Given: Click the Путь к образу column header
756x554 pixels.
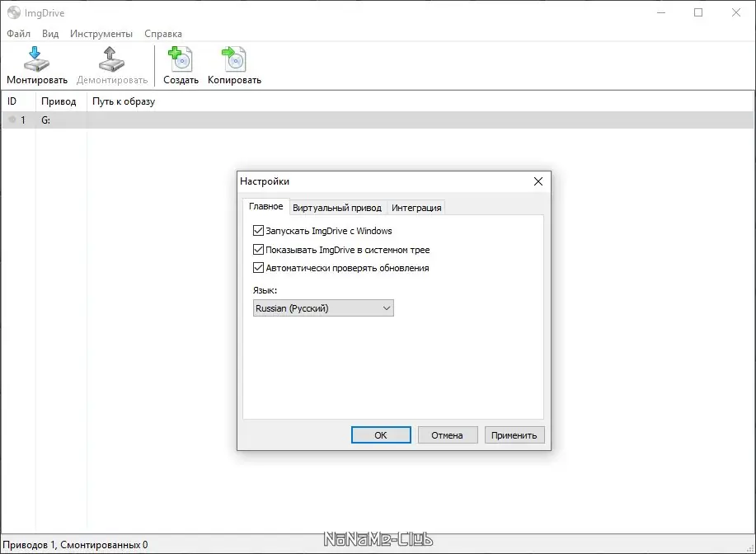Looking at the screenshot, I should click(x=420, y=101).
